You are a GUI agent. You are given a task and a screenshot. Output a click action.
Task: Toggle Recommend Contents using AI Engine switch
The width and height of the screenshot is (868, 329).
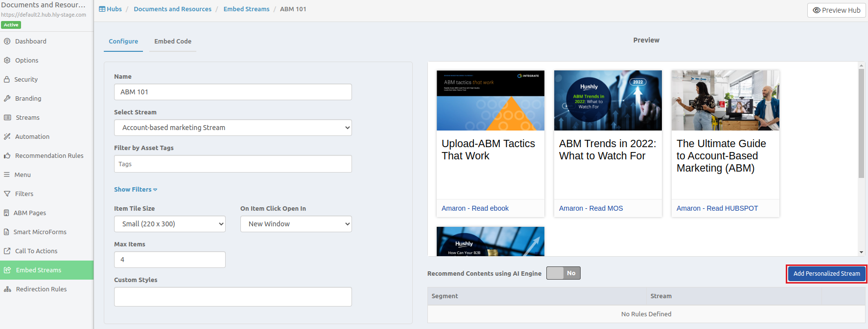[563, 273]
